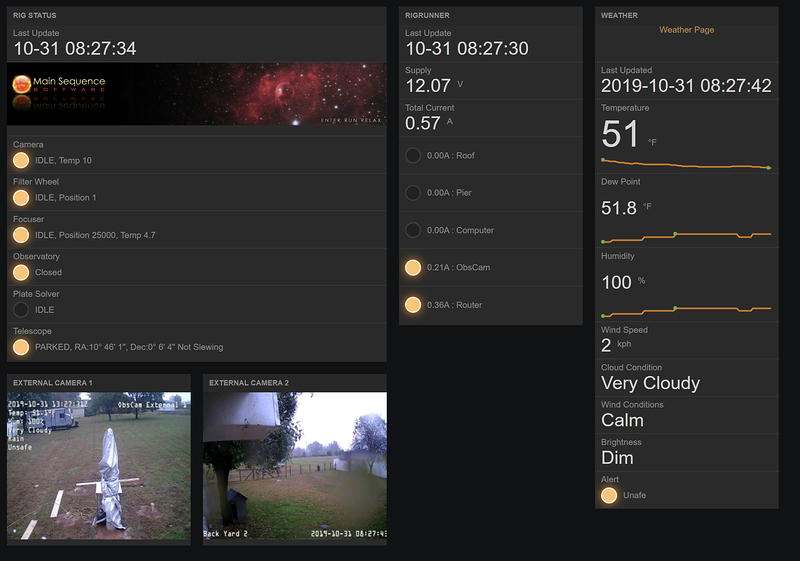Open External Camera 2 back yard image
Viewport: 800px width, 561px height.
click(295, 466)
